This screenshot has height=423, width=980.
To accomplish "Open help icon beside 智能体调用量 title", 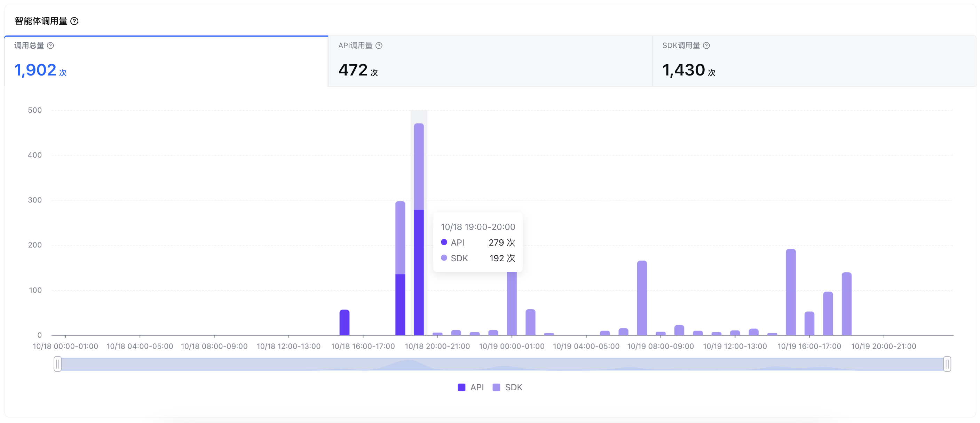I will [74, 21].
